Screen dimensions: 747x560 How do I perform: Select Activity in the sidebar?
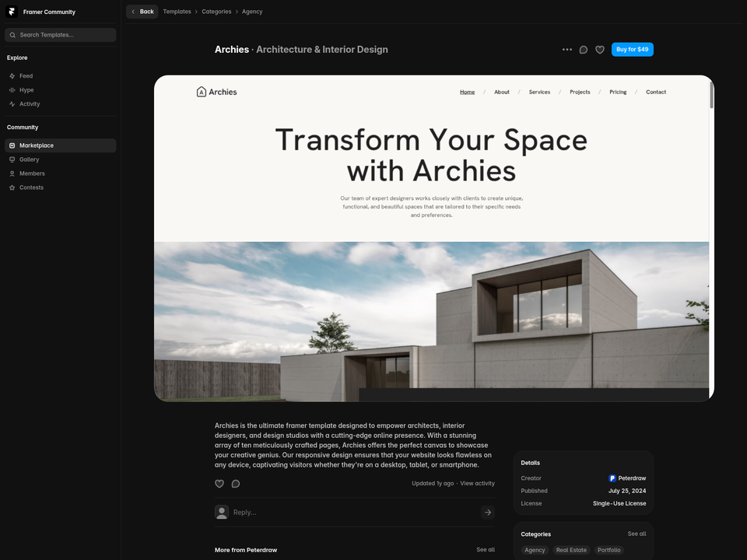61,103
